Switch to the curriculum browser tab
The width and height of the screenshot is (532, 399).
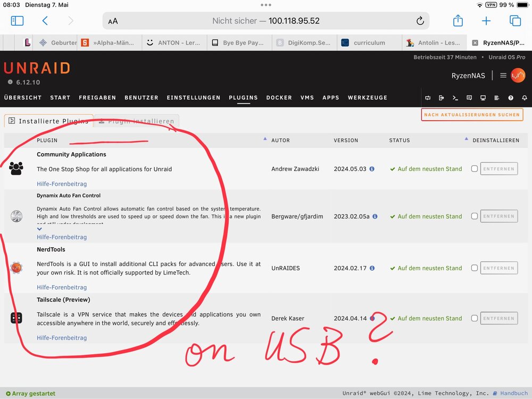[x=370, y=43]
